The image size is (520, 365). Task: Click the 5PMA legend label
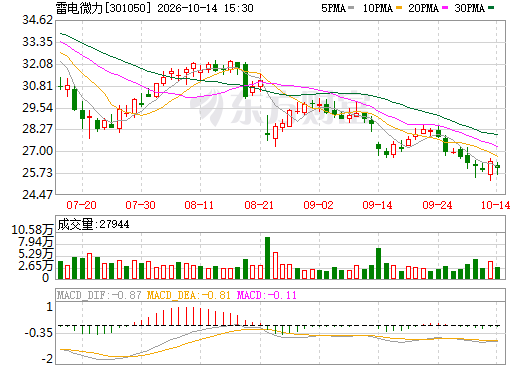333,8
